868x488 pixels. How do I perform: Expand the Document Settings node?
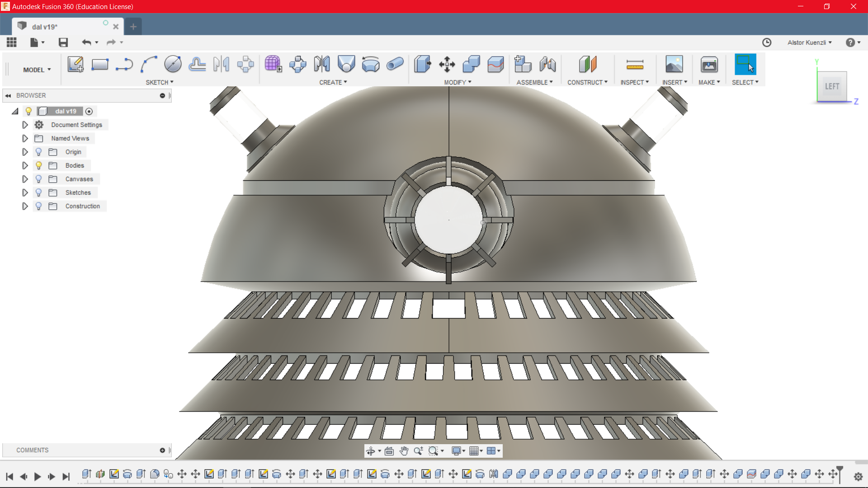(x=25, y=125)
